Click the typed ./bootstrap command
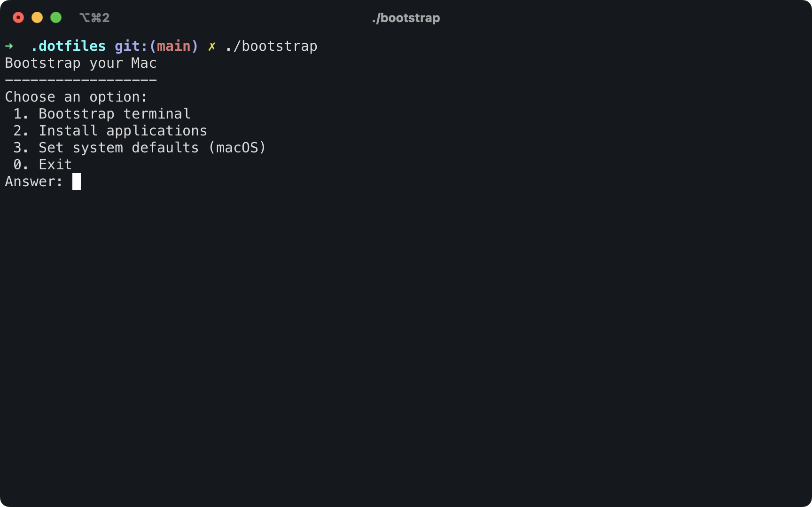The image size is (812, 507). point(271,46)
